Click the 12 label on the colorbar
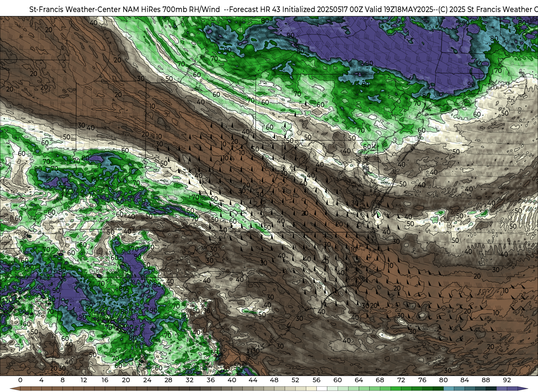The image size is (538, 392). 84,380
